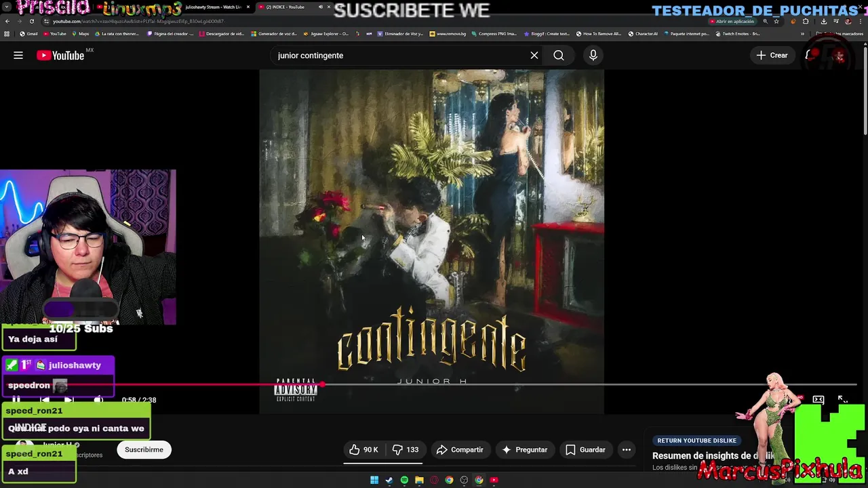This screenshot has height=488, width=868.
Task: Start voice search with the microphone icon
Action: (593, 56)
